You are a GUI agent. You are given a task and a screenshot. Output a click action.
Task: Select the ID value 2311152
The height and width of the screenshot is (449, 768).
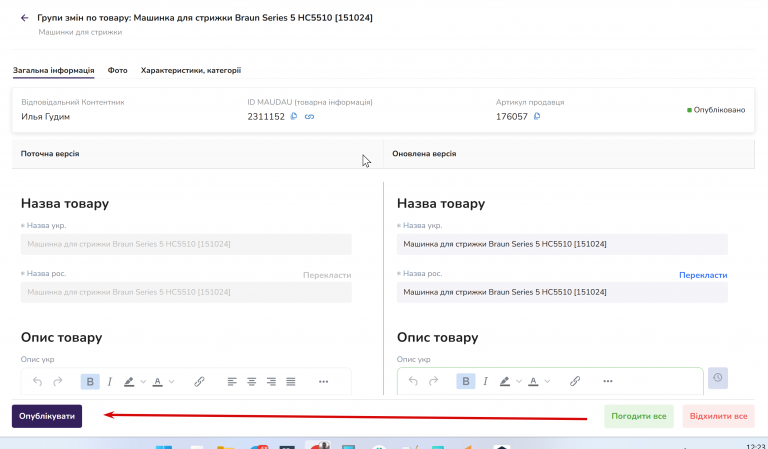(266, 117)
